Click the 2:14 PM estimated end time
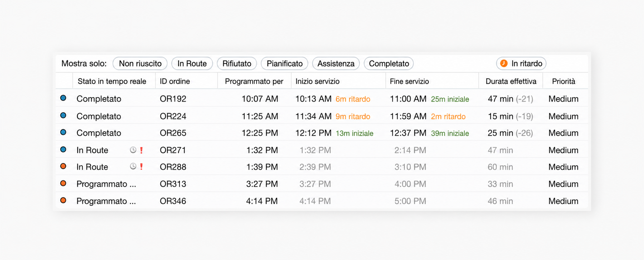 point(410,150)
